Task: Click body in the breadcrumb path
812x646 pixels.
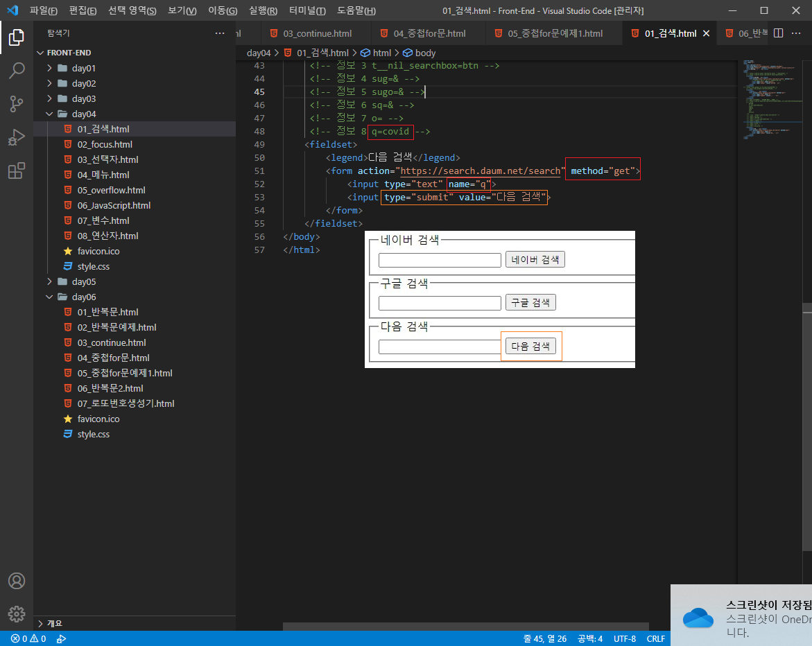Action: coord(420,53)
